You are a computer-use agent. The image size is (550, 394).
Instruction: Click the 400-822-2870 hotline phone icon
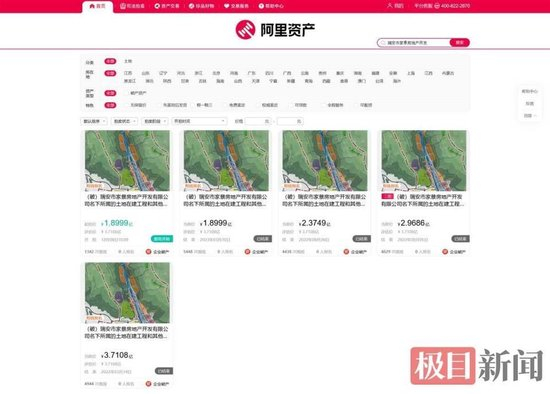(437, 6)
